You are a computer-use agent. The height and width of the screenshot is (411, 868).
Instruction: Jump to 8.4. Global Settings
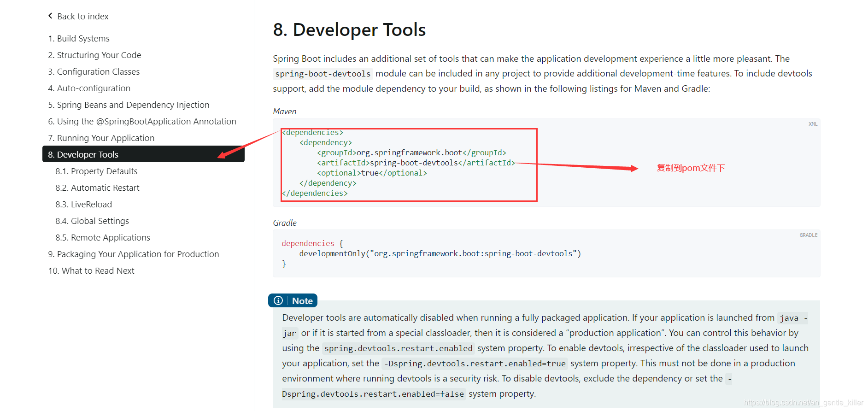click(x=92, y=221)
